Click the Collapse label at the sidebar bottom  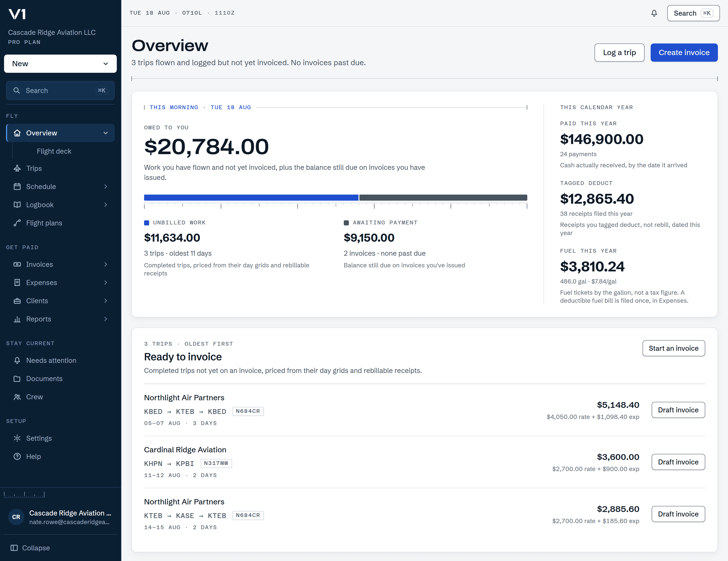pyautogui.click(x=36, y=548)
